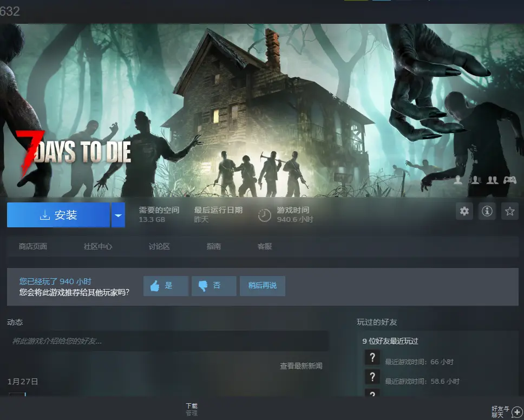Go to the 讨论区 tab
The height and width of the screenshot is (420, 524).
point(159,246)
